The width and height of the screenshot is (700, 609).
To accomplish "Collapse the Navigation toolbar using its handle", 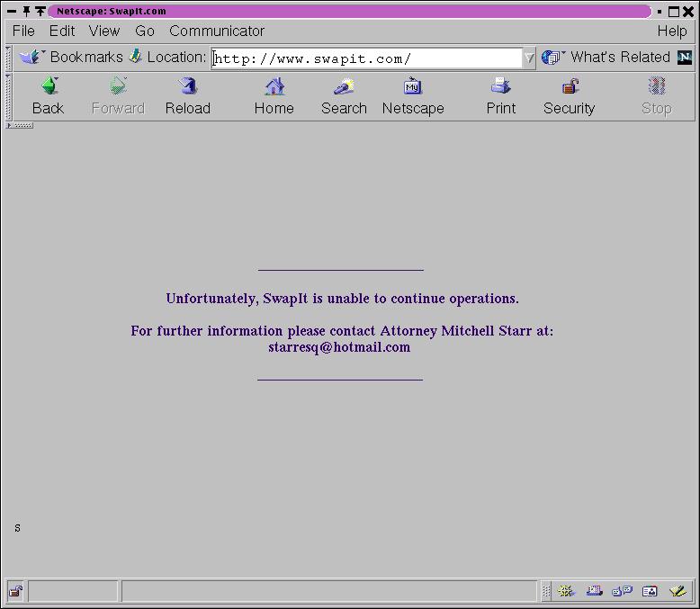I will 8,97.
